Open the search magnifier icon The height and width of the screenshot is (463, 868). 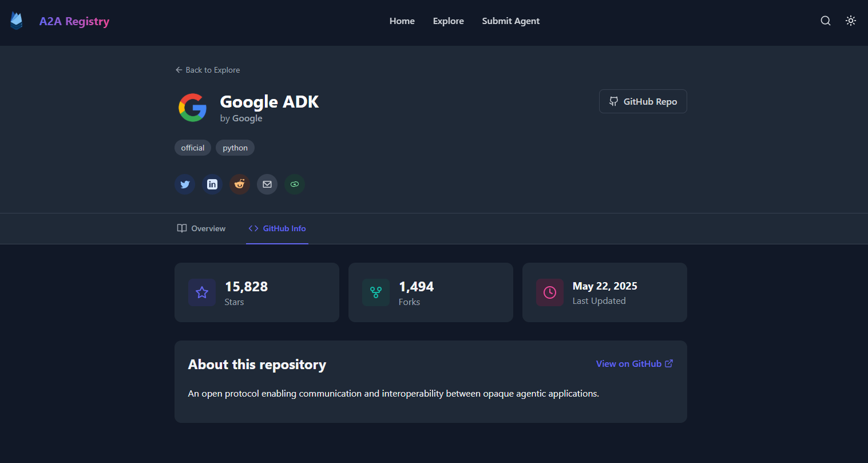tap(826, 21)
